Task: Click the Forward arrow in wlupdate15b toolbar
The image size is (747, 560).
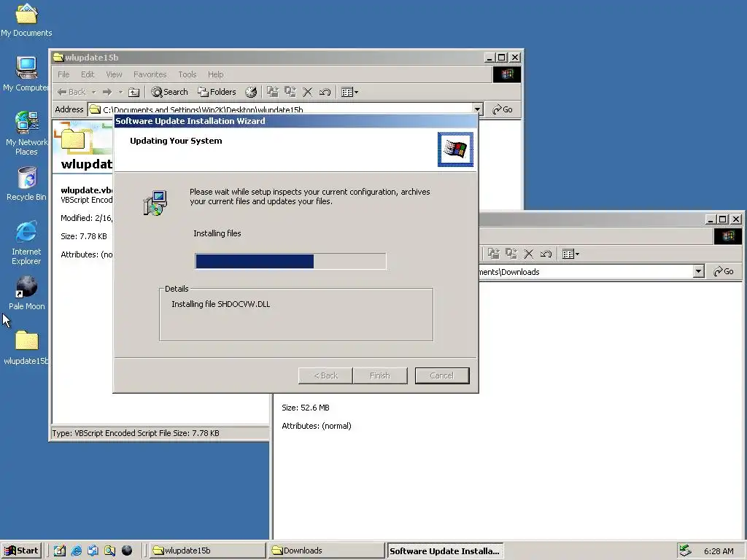Action: point(107,92)
